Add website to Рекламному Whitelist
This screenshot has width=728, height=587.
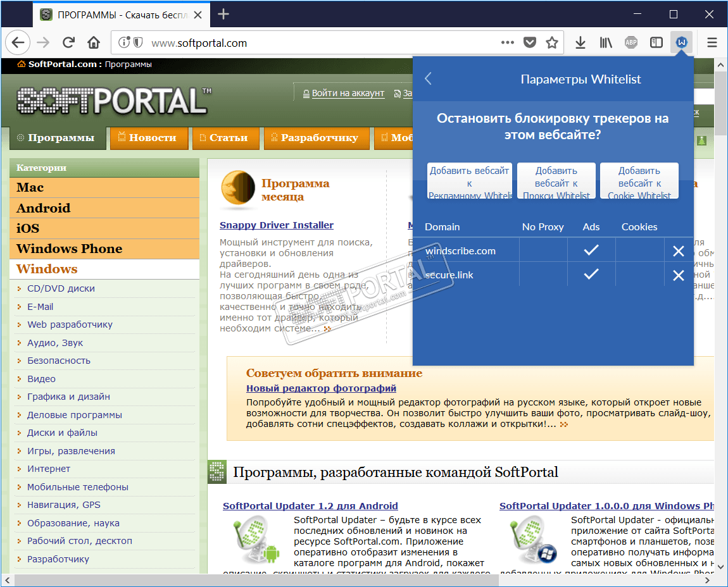(469, 180)
